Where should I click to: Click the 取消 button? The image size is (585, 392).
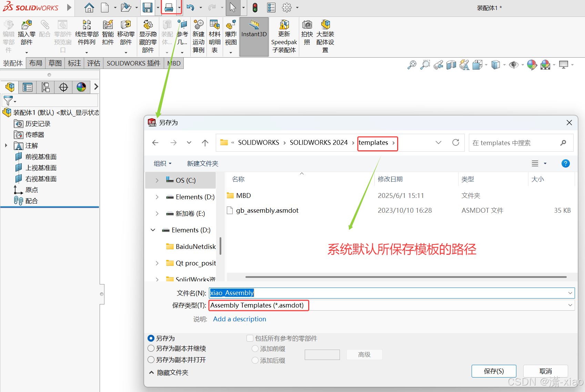click(545, 371)
